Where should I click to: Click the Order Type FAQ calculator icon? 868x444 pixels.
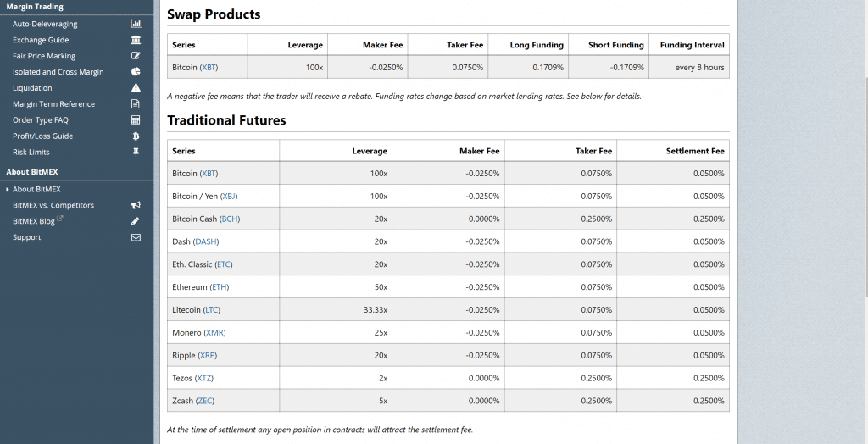coord(136,120)
